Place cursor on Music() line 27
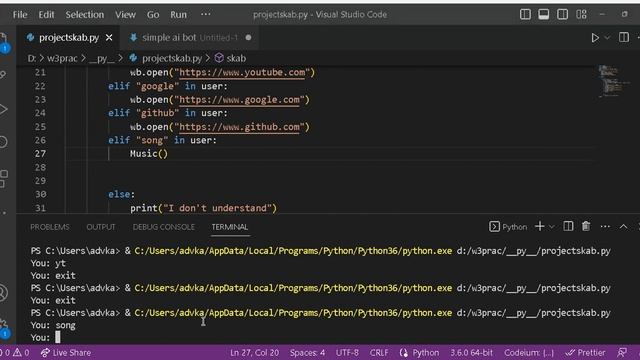Screen dimensions: 640x360 [149, 154]
